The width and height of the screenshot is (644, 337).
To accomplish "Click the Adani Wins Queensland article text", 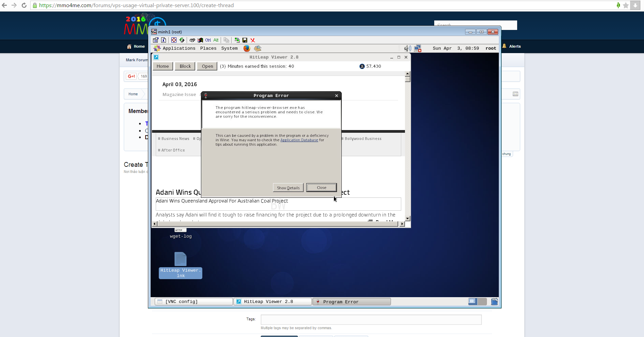I will click(x=222, y=201).
